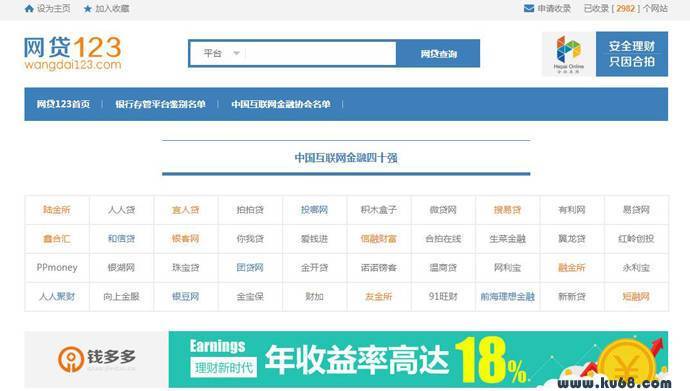Viewport: 690px width, 391px height.
Task: Open the 友金所 platform link
Action: pos(378,296)
